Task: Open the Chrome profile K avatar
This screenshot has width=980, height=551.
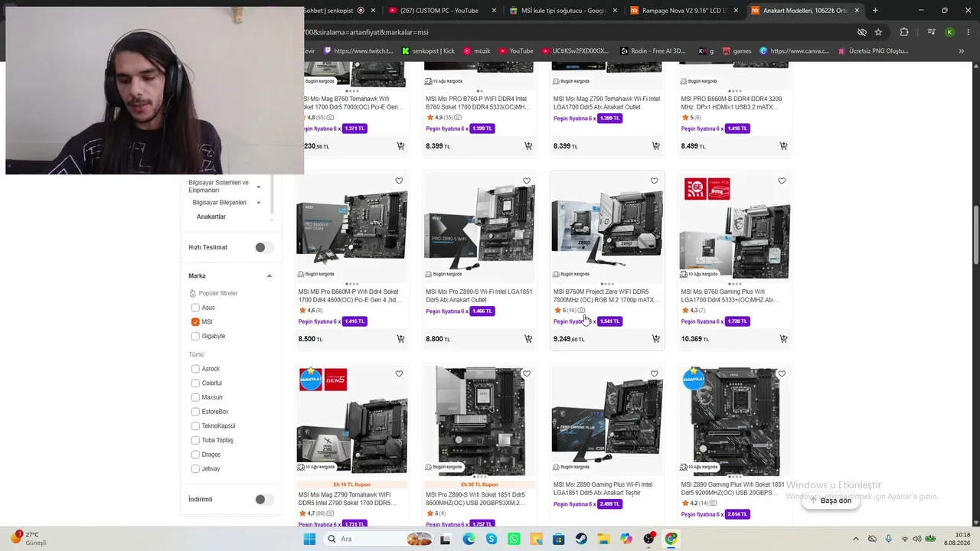Action: coord(949,32)
